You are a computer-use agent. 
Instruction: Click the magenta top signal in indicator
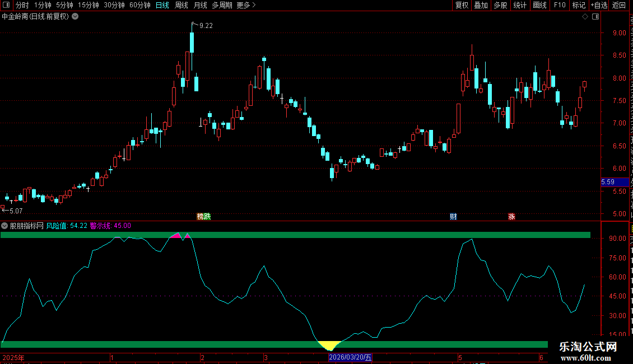176,235
